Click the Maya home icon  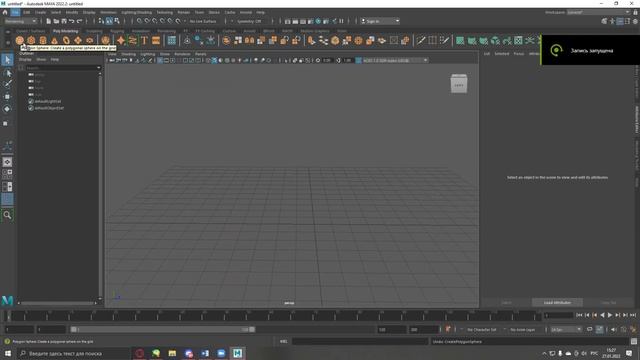coord(5,13)
